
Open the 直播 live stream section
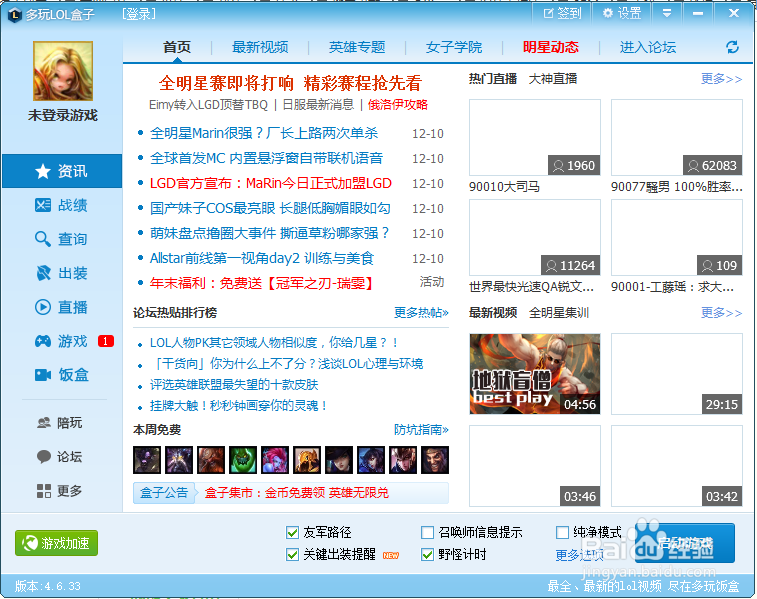[x=62, y=307]
